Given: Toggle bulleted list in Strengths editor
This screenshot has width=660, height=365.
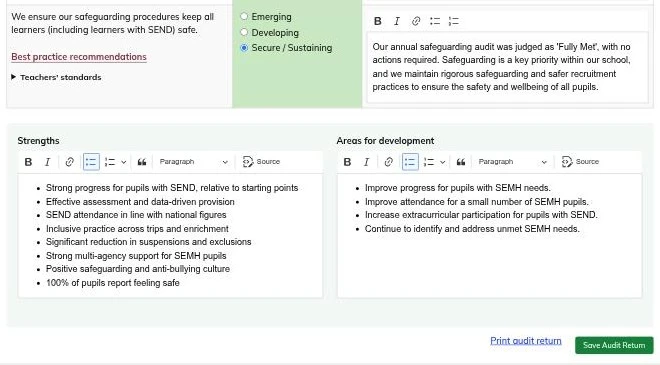Looking at the screenshot, I should [91, 162].
